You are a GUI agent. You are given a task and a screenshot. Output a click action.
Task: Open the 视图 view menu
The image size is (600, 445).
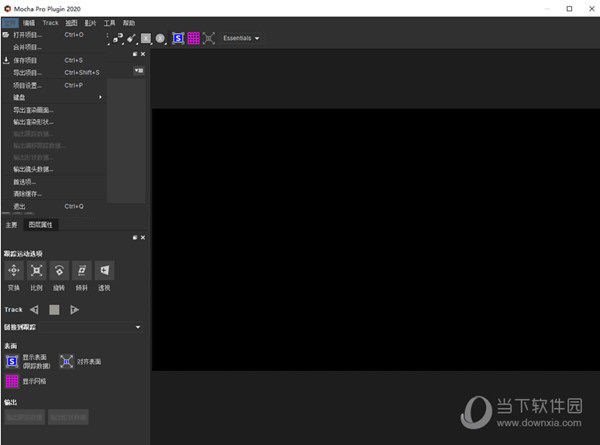point(71,23)
